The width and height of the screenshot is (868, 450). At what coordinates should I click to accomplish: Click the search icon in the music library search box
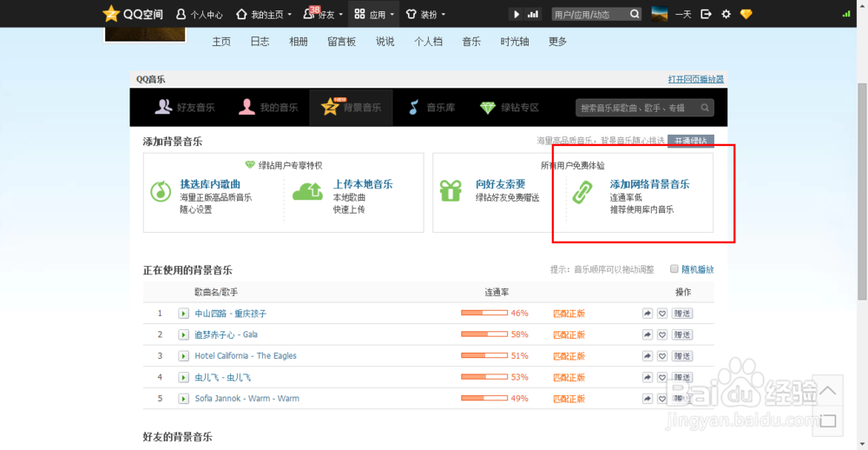(705, 108)
